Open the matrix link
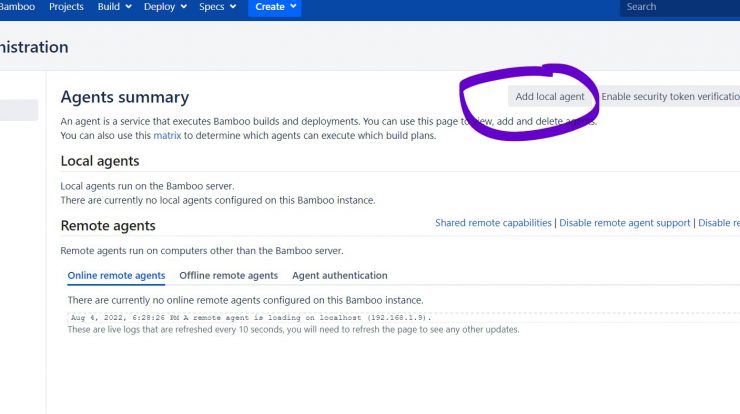Image resolution: width=740 pixels, height=414 pixels. tap(167, 135)
